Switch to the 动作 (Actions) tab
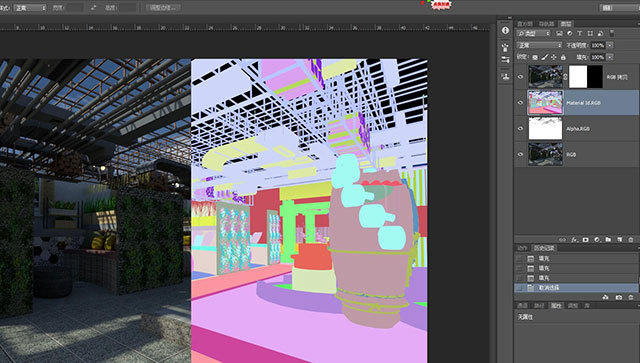 (522, 248)
